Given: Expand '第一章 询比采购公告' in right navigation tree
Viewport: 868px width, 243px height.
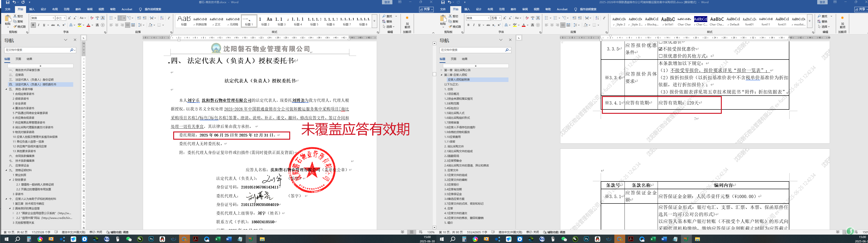Looking at the screenshot, I should pyautogui.click(x=441, y=70).
